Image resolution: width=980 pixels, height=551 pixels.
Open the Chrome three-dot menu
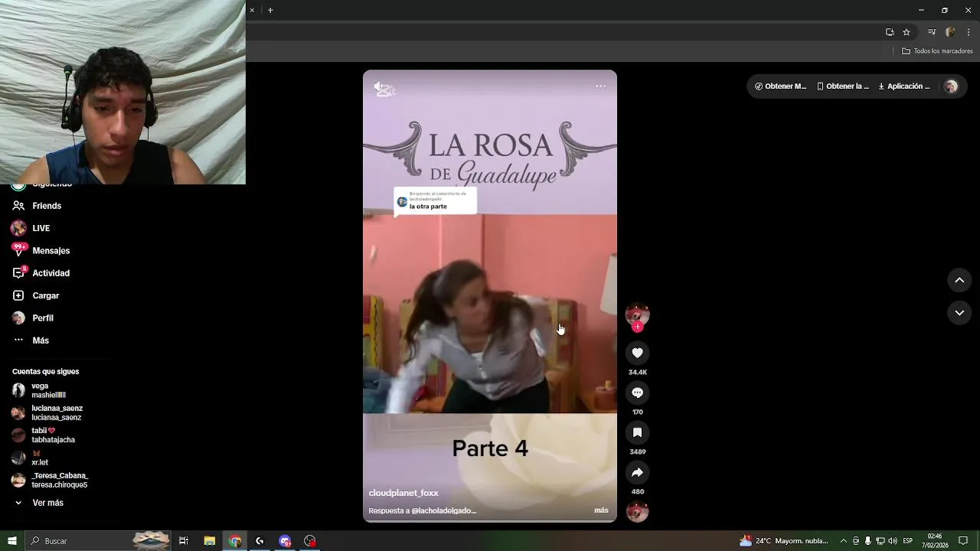(969, 32)
